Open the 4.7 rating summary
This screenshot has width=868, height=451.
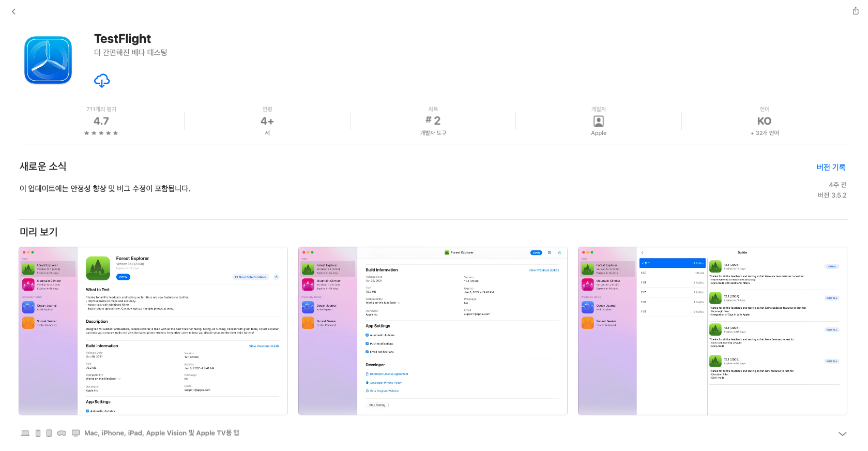101,121
